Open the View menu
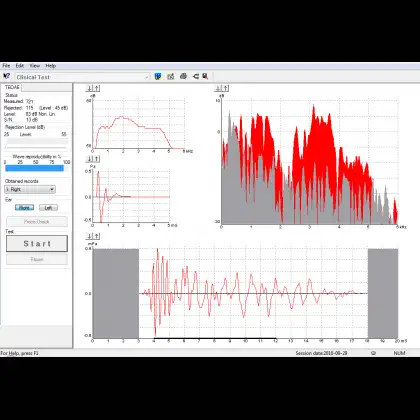The image size is (420, 420). (x=35, y=66)
